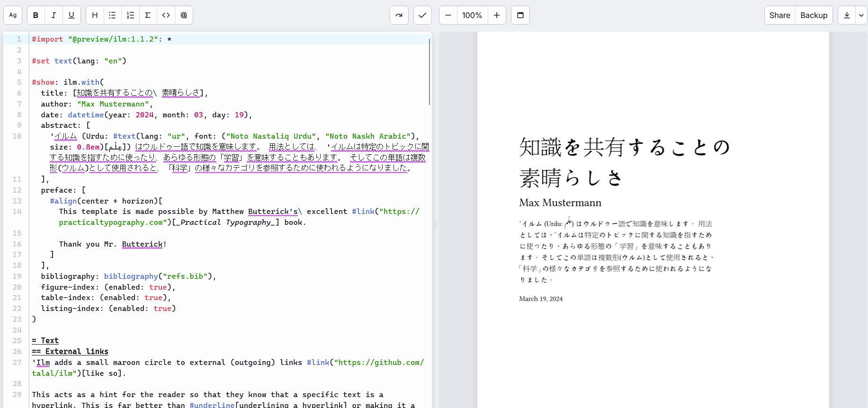This screenshot has width=868, height=408.
Task: Apply underline formatting
Action: pyautogui.click(x=72, y=15)
